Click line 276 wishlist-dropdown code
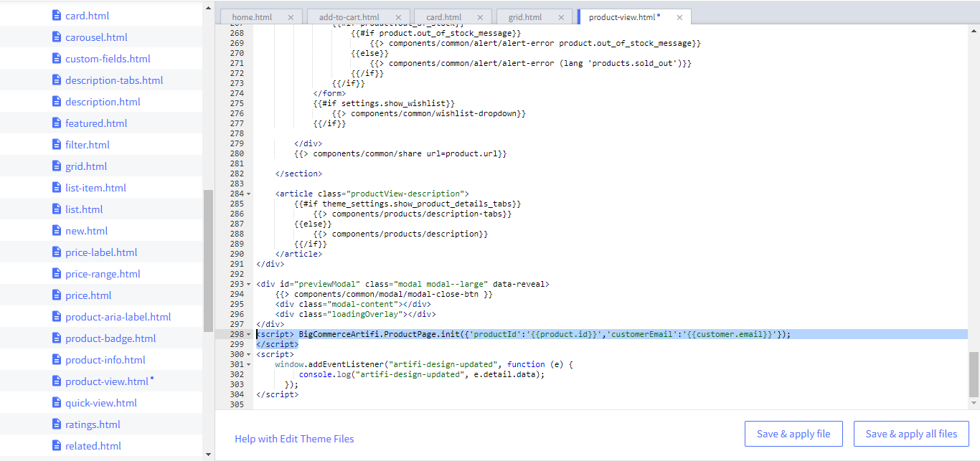The height and width of the screenshot is (461, 980). pyautogui.click(x=429, y=113)
